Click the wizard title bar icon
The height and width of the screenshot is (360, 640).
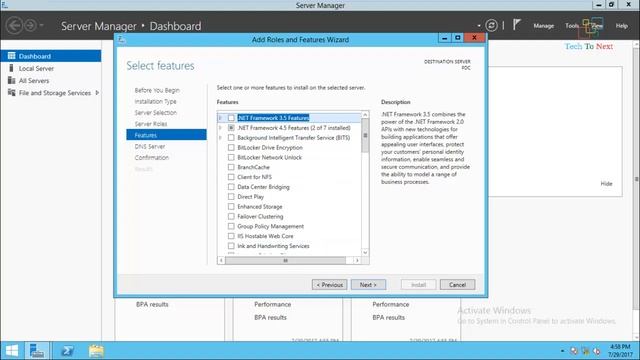click(x=122, y=40)
